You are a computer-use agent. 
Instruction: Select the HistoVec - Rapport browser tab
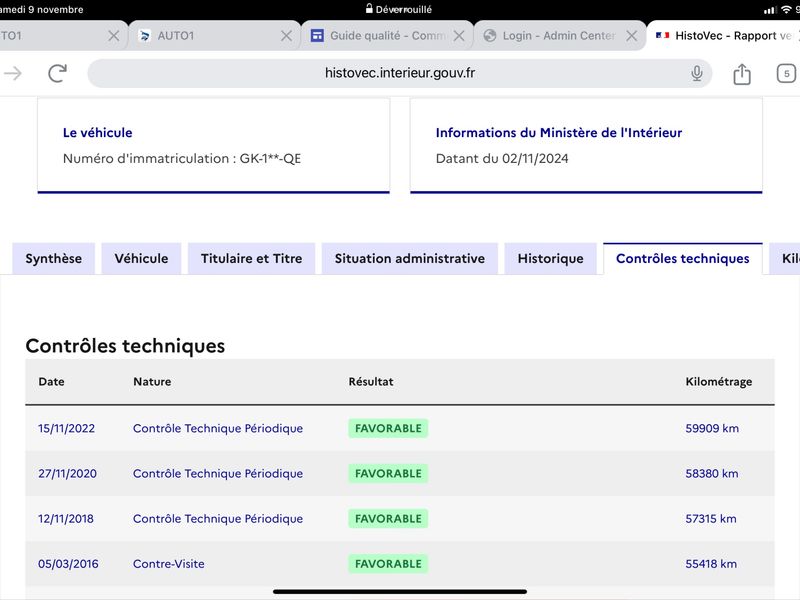coord(723,36)
